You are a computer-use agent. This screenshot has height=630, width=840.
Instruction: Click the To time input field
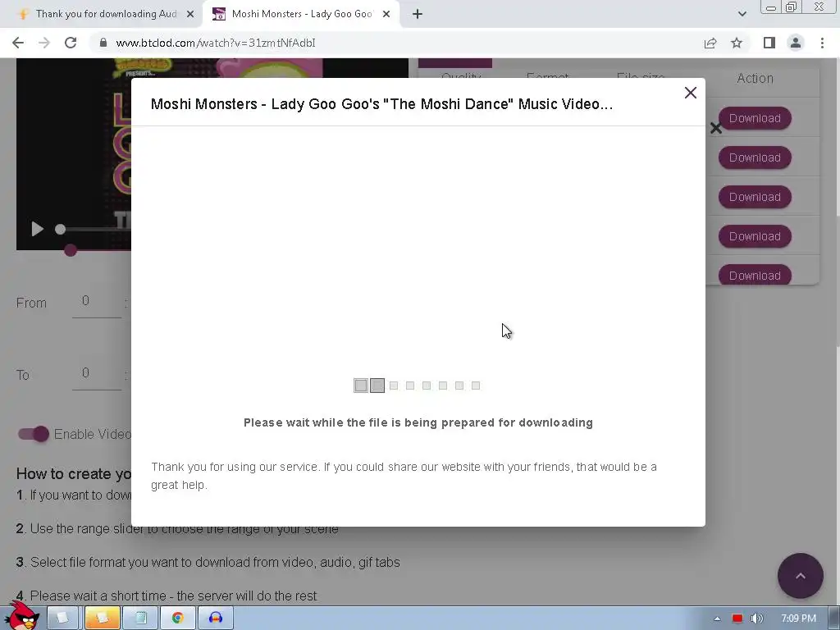(x=97, y=374)
